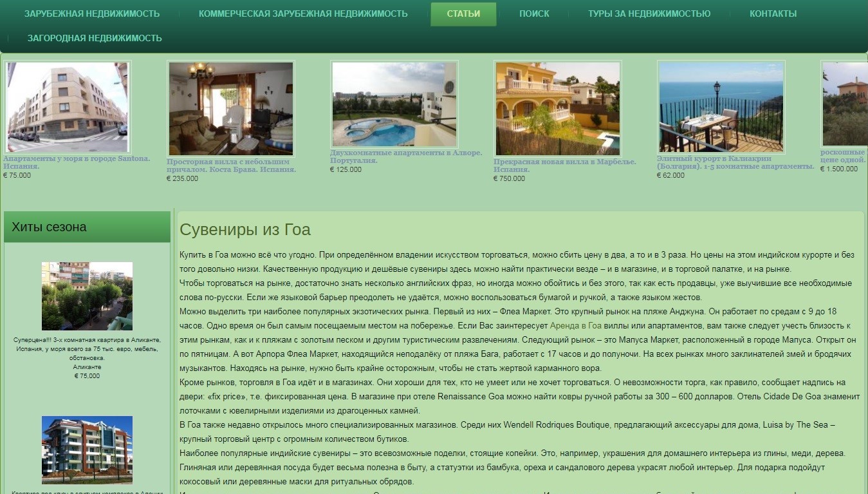Click the Kaliakria resort sea terrace photo
This screenshot has width=868, height=494.
pos(721,107)
